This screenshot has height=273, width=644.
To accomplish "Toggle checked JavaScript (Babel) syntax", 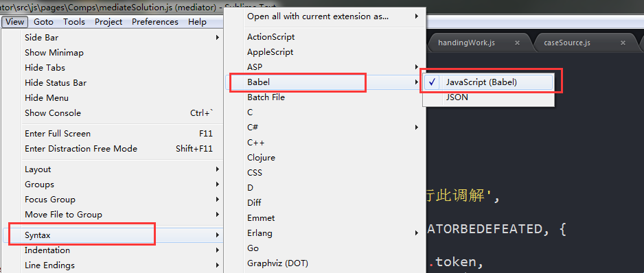I will (487, 82).
